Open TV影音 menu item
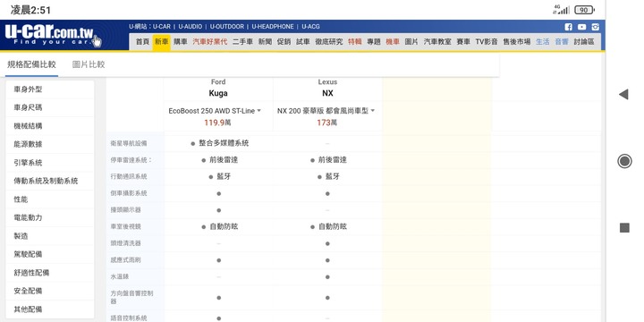The width and height of the screenshot is (644, 322). coord(487,42)
